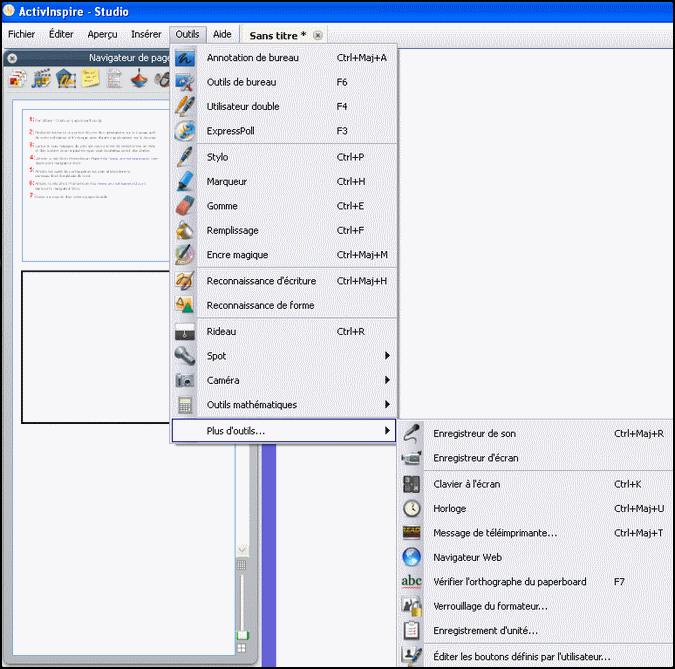Select the blank second page thumbnail
Image resolution: width=675 pixels, height=669 pixels.
click(96, 347)
